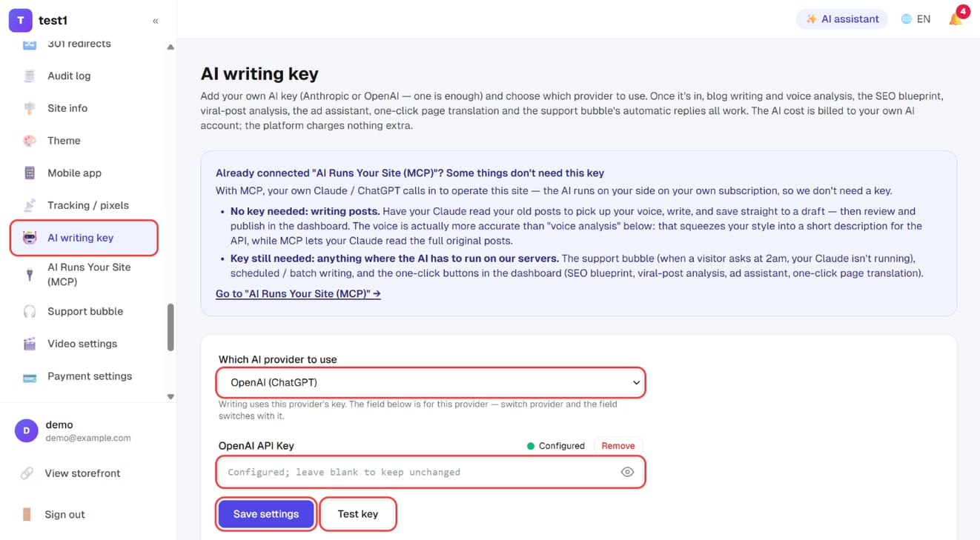Click the sparkle icon in AI assistant
Viewport: 980px width, 540px height.
pos(812,19)
